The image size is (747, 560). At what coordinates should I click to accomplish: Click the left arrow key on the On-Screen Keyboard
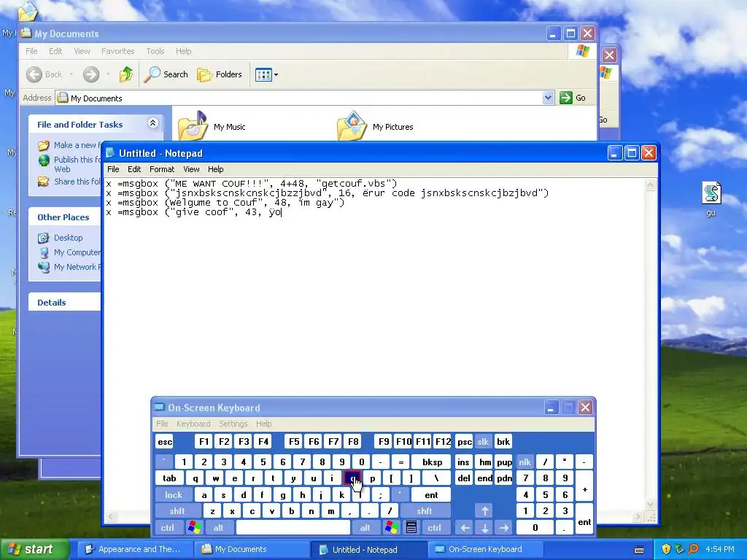[x=465, y=528]
